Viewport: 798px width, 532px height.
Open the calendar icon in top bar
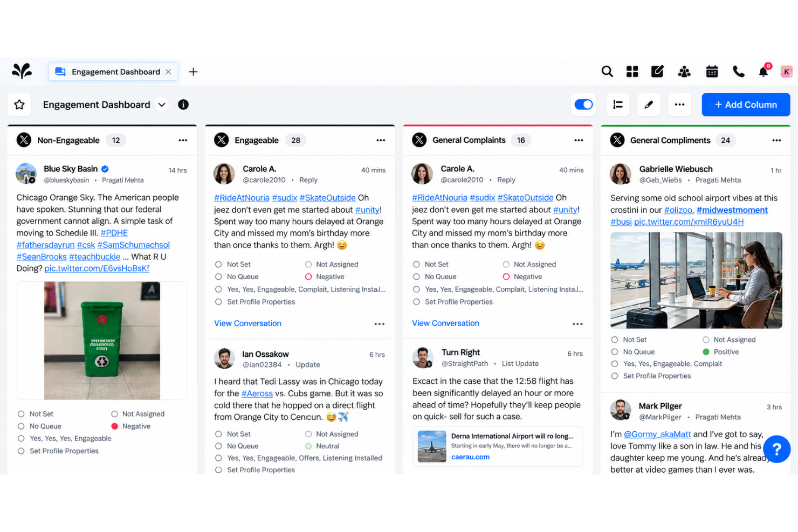[712, 72]
